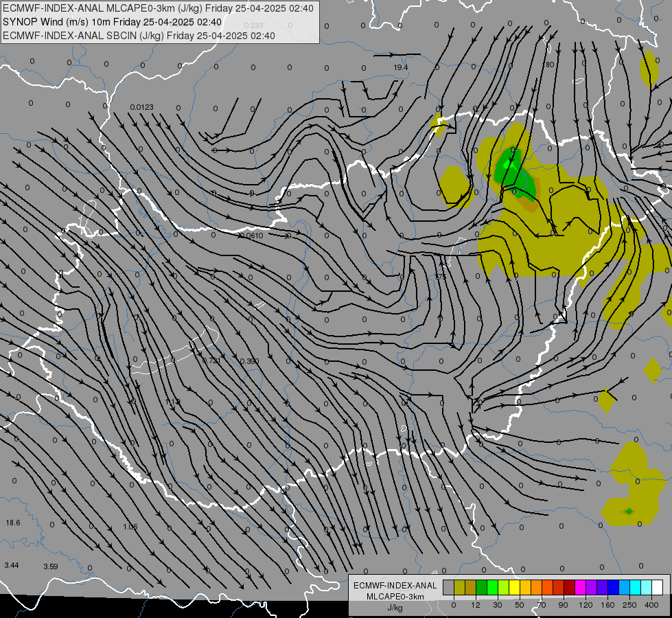Click the legend tick label '400'
The width and height of the screenshot is (672, 618).
651,605
